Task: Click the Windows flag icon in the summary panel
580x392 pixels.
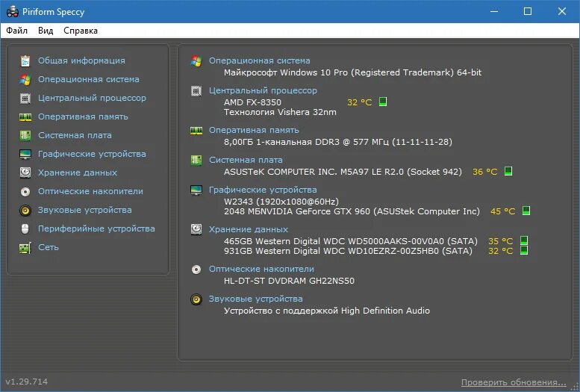Action: coord(196,60)
